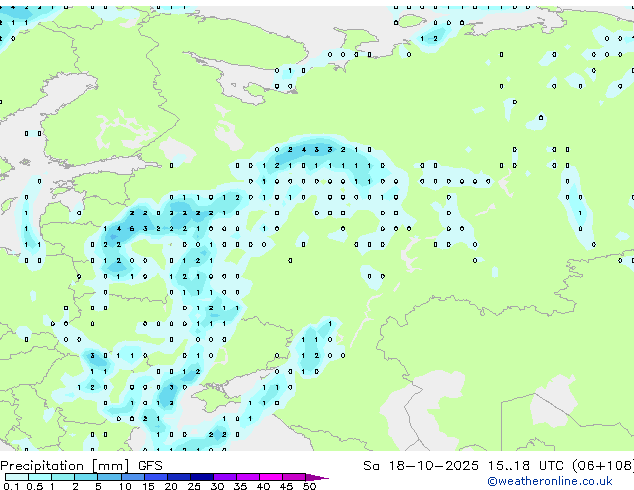
Task: Select the Sa 18-10-2025 date label
Action: (421, 466)
